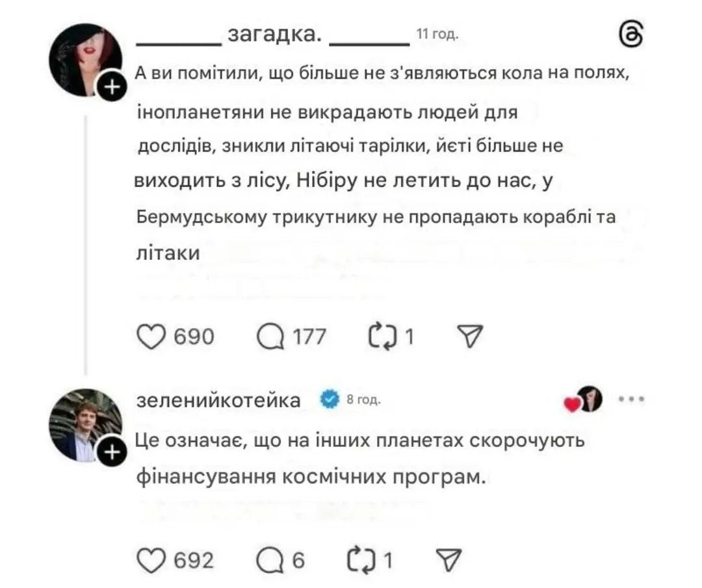The height and width of the screenshot is (588, 702).
Task: Follow загадка using the plus button on the avatar
Action: [112, 86]
